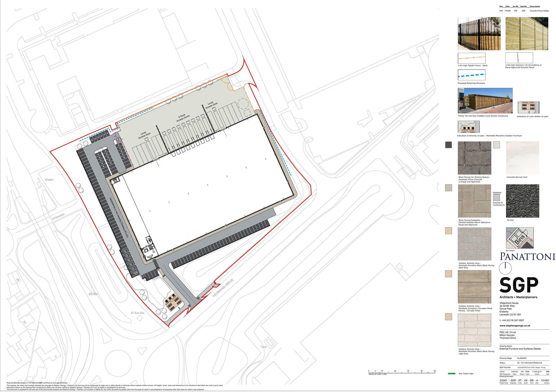Image resolution: width=556 pixels, height=392 pixels.
Task: Open the black Paladin fence photo
Action: (x=479, y=34)
